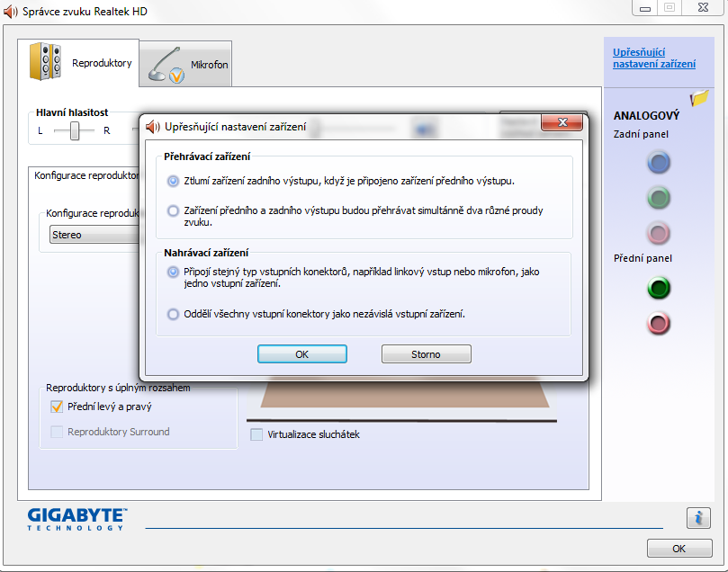Switch to the Mikrofon tab
Image resolution: width=728 pixels, height=572 pixels.
click(x=185, y=64)
